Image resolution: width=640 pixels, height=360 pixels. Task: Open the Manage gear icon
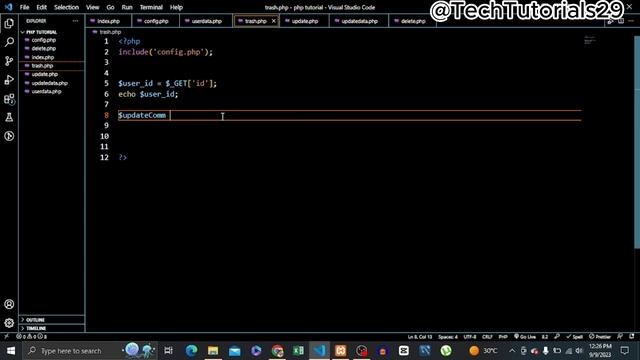9,323
